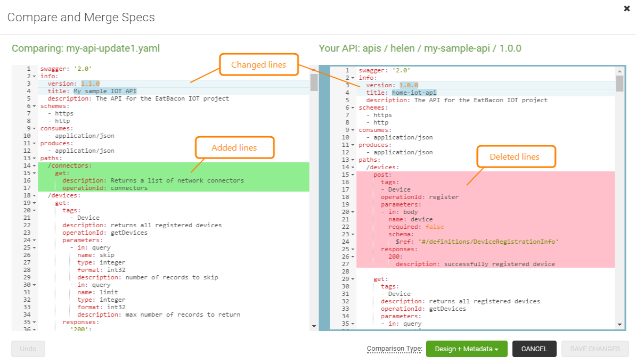
Task: Collapse responses fold at left line 35
Action: [34, 322]
